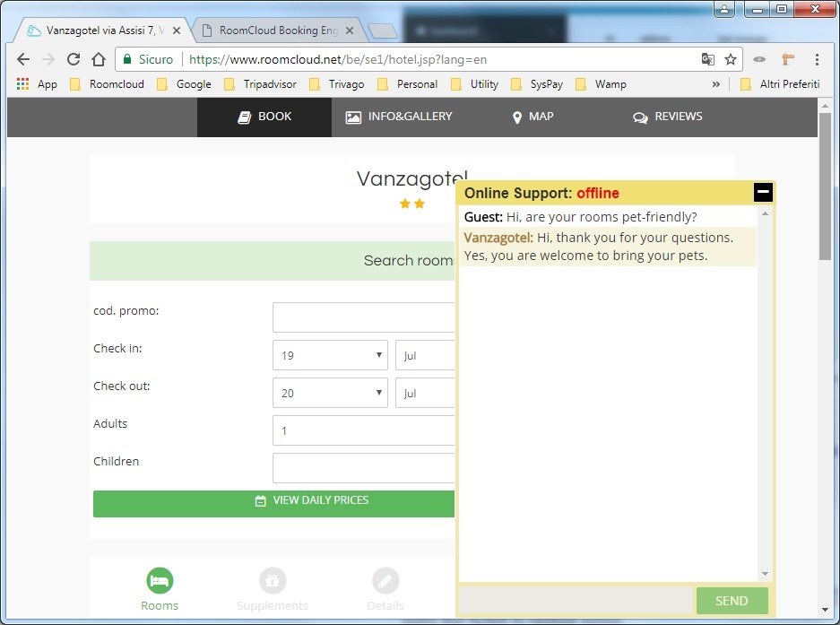Minimize the Online Support chat panel

coord(763,192)
